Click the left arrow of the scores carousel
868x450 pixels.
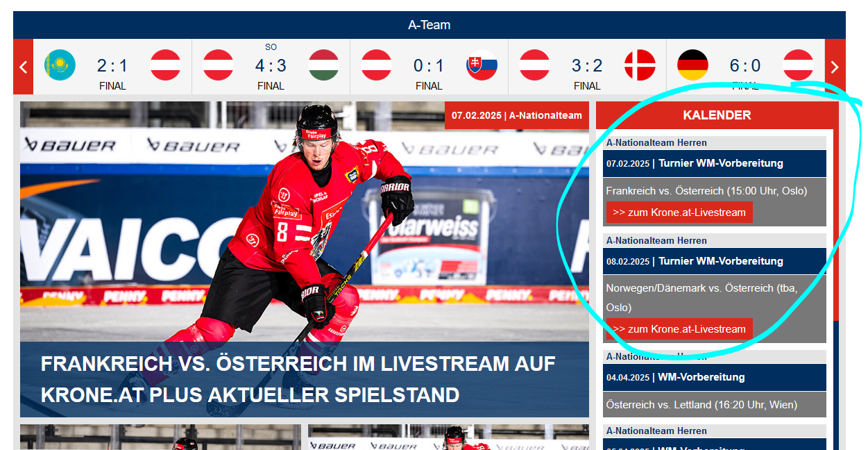pos(23,67)
